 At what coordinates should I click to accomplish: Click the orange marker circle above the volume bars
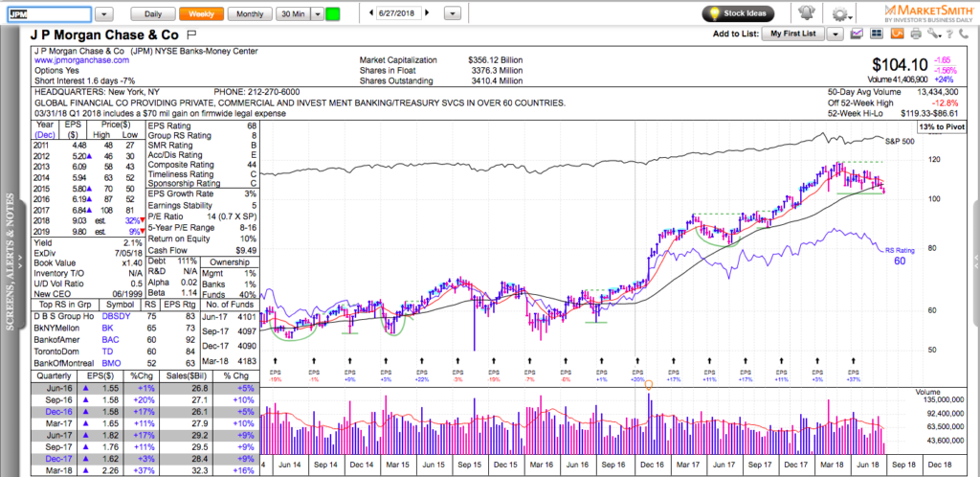[649, 385]
